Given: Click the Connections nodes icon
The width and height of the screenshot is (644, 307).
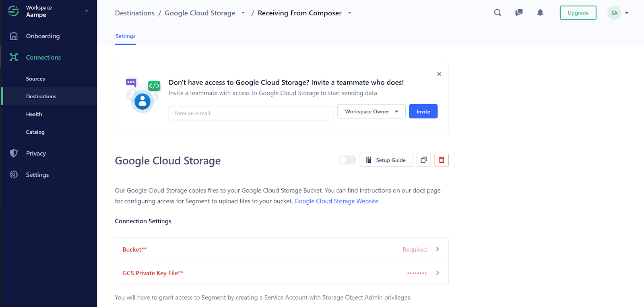Looking at the screenshot, I should [14, 57].
